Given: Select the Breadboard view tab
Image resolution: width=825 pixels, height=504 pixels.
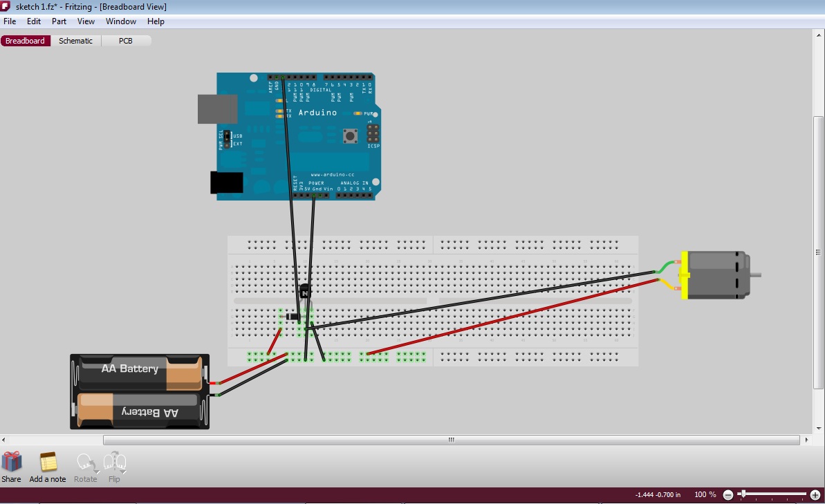Looking at the screenshot, I should (26, 41).
